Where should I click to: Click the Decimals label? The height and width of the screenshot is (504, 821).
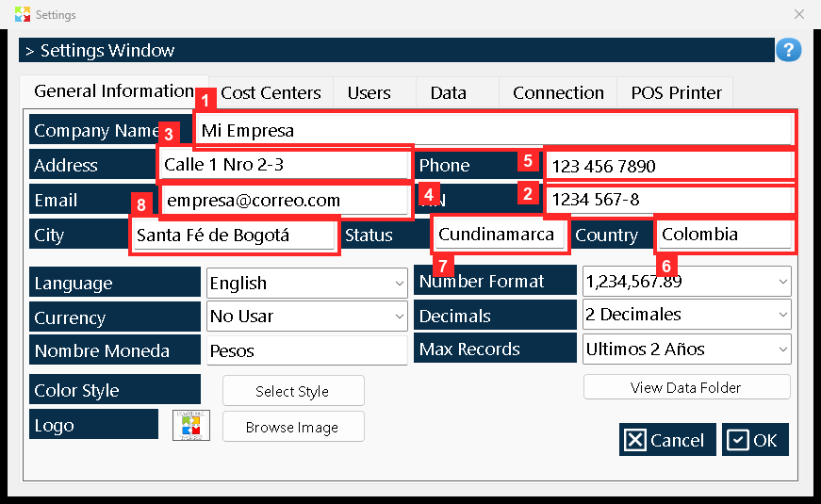tap(495, 315)
